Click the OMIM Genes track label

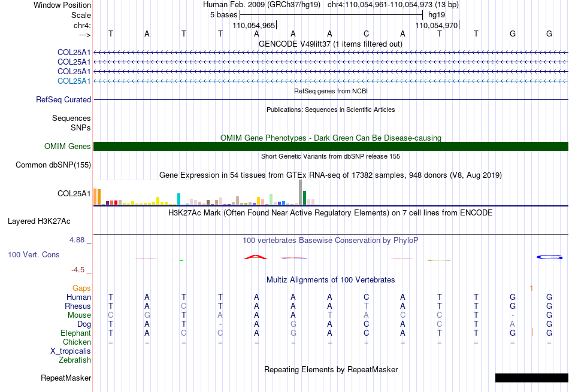[x=68, y=146]
